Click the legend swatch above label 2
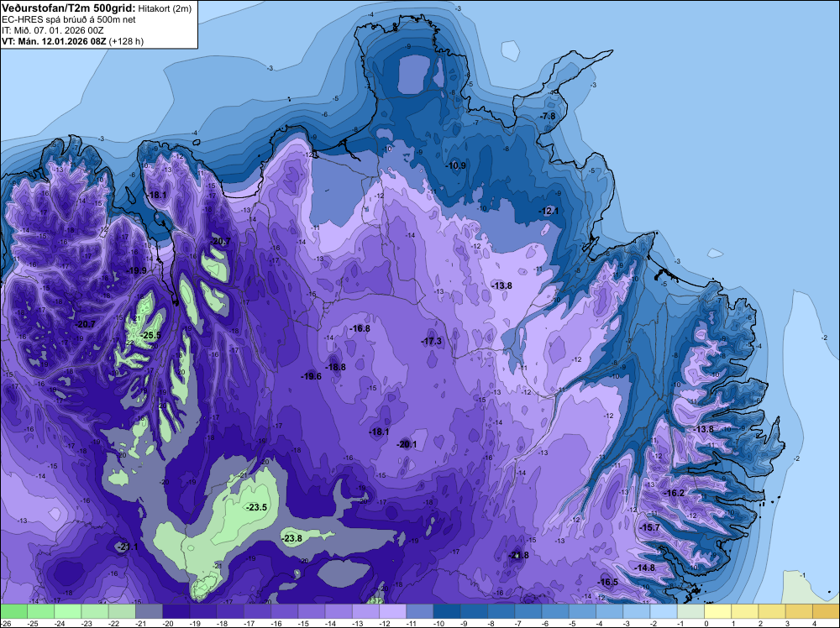This screenshot has height=628, width=840. (x=772, y=611)
